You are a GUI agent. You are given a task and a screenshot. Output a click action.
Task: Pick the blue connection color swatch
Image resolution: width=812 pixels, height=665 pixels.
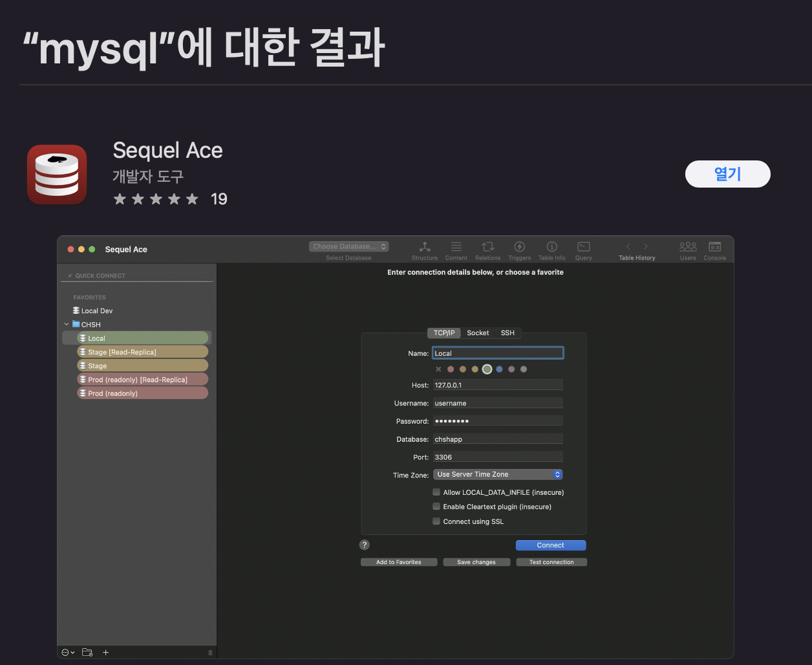point(499,369)
